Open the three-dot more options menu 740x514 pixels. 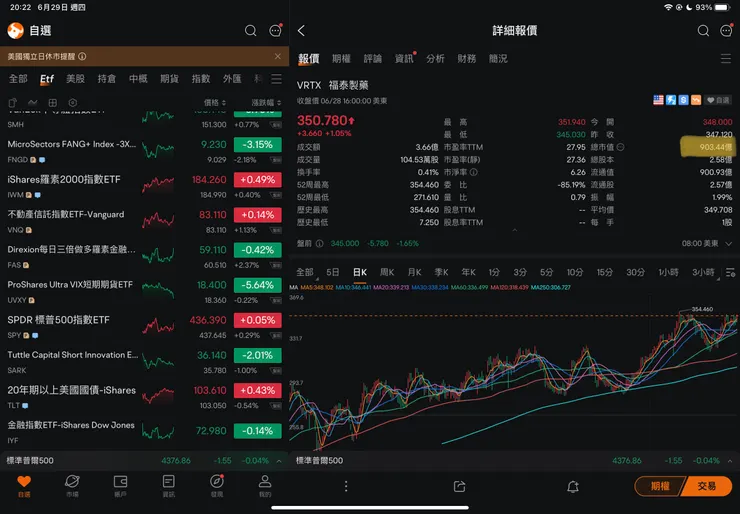tap(346, 487)
